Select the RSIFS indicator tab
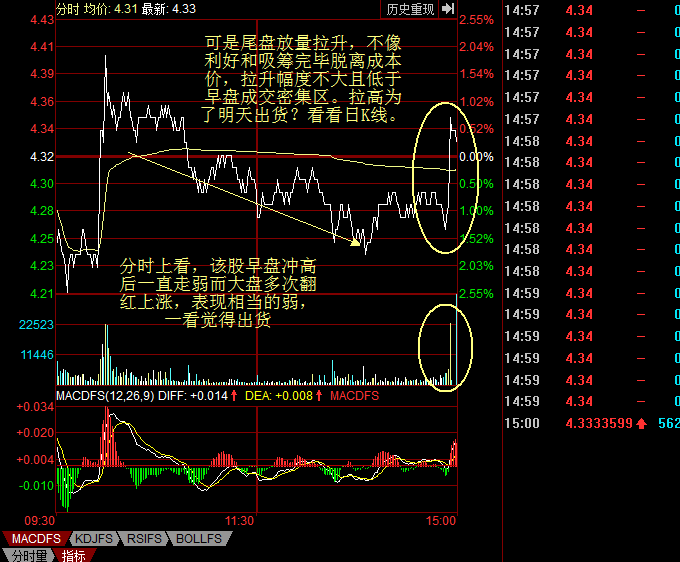 click(148, 539)
